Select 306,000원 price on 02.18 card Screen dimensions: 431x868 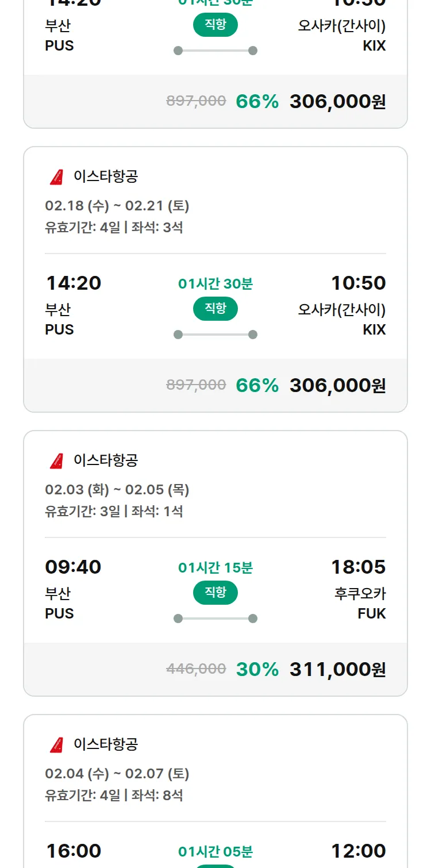[337, 385]
